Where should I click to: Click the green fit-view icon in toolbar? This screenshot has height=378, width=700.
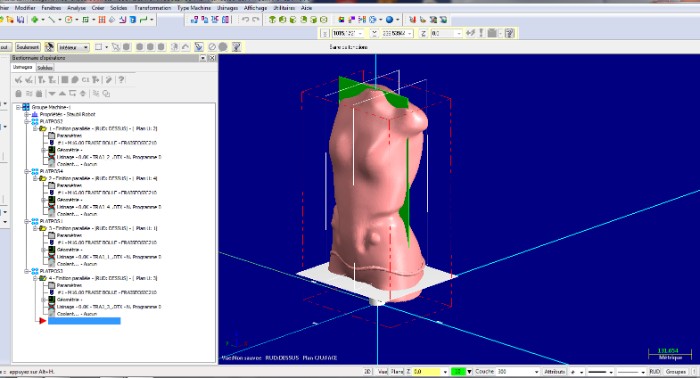[35, 20]
